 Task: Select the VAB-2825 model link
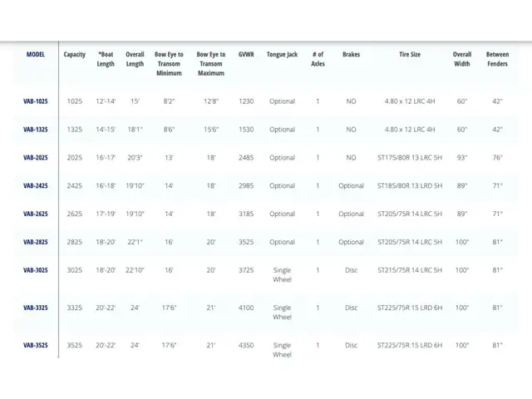(x=36, y=243)
